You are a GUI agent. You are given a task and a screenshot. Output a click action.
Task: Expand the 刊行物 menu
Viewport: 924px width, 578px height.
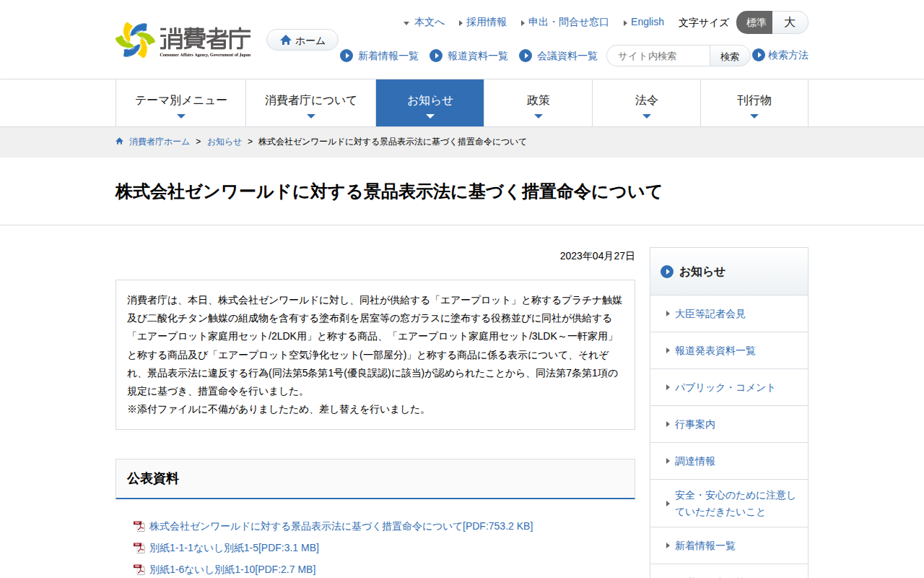[x=754, y=103]
